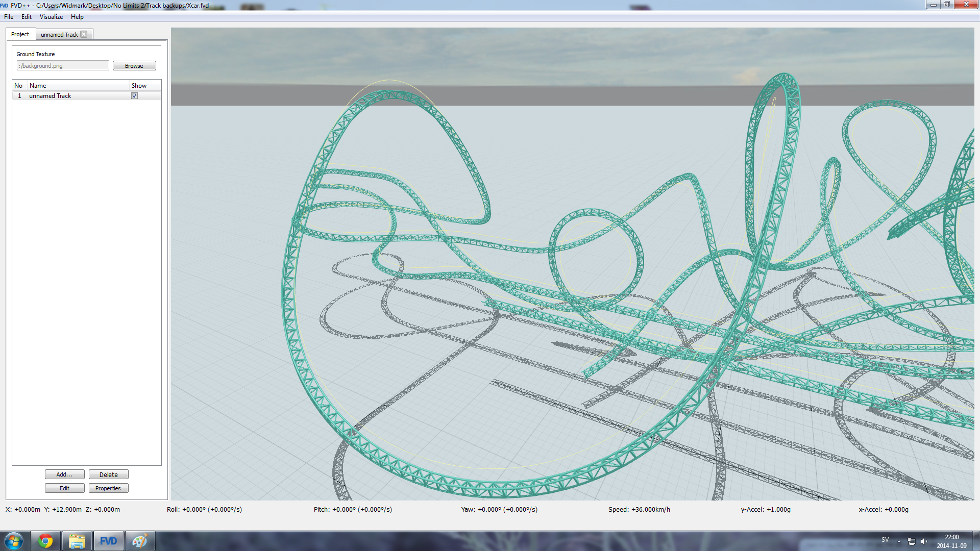Click the Delete track button
980x551 pixels.
click(108, 474)
